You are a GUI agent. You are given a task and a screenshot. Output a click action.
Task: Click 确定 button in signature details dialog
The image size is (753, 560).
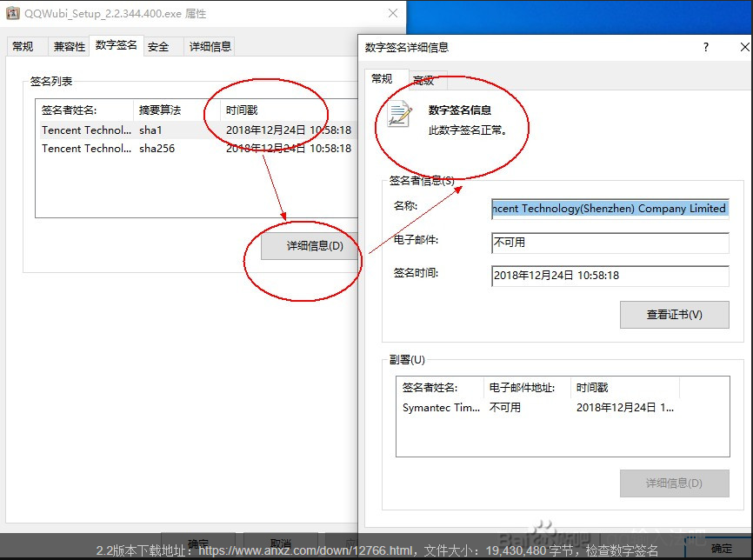click(721, 548)
